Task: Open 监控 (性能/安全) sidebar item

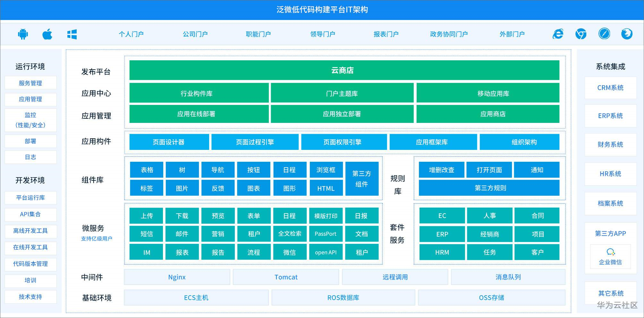Action: click(30, 120)
